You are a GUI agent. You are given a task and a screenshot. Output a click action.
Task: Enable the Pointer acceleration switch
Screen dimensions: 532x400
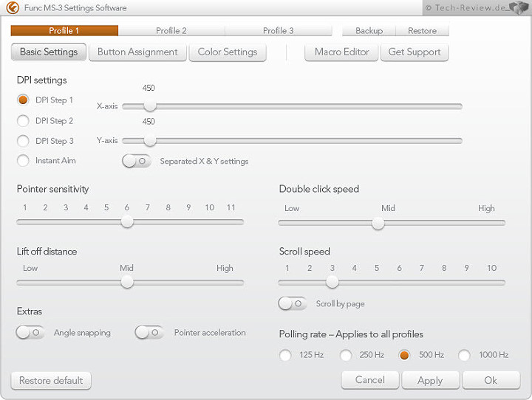point(149,333)
